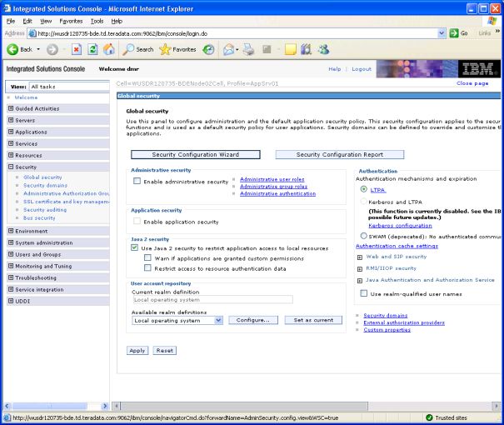
Task: Click the green Go arrow button
Action: click(454, 33)
